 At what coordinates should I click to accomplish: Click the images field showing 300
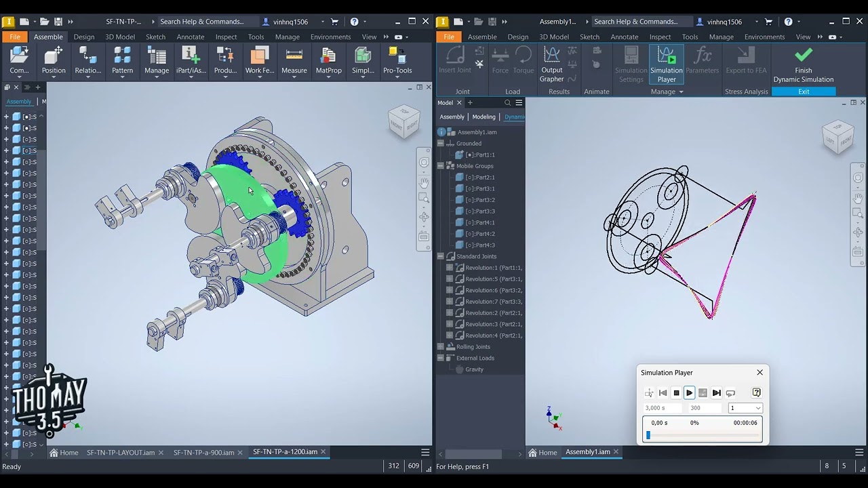point(705,408)
